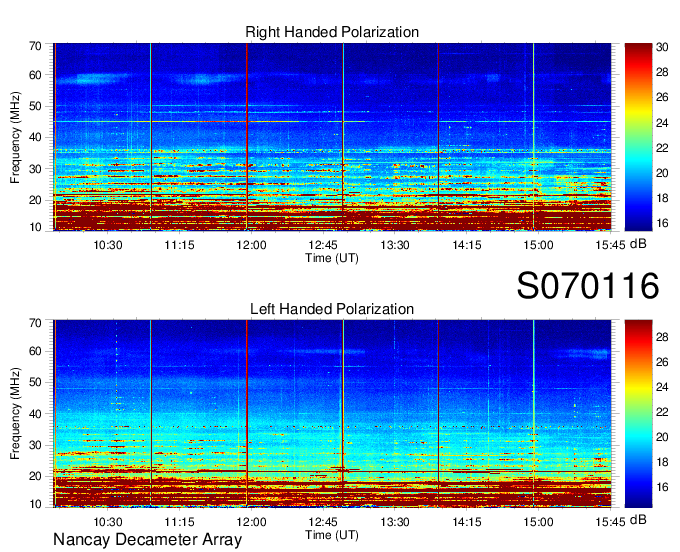Click the 10 frequency tick of Right Handed plot
The height and width of the screenshot is (552, 680).
tap(35, 227)
